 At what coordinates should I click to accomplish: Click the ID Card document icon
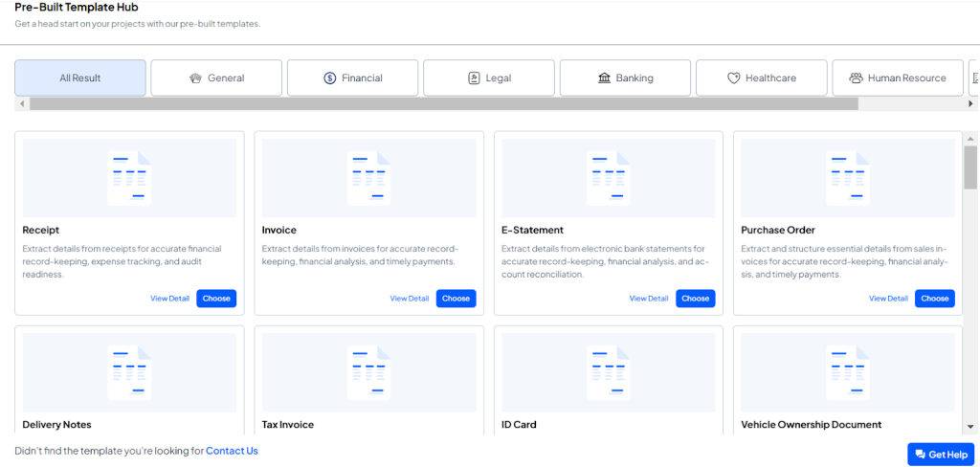[x=608, y=371]
